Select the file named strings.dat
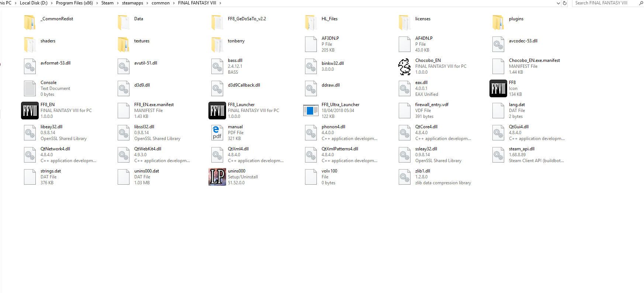Viewport: 644px width, 293px height. tap(51, 171)
